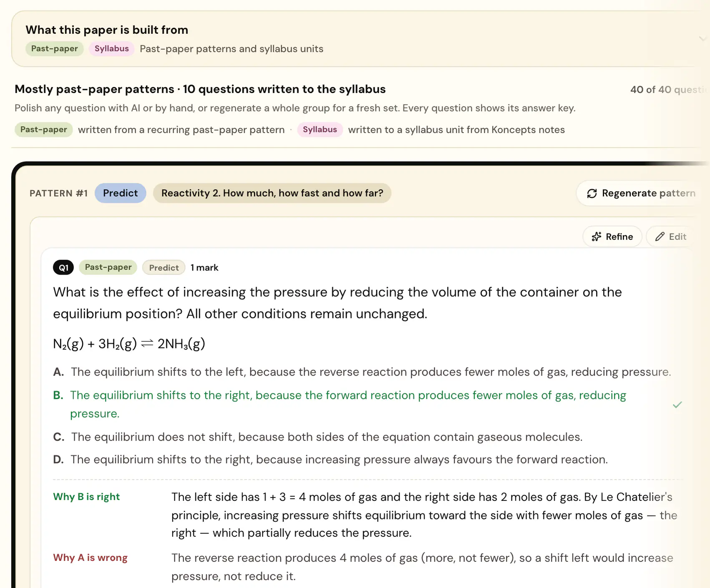
Task: Click 'written from a recurring past-paper pattern' text
Action: click(181, 130)
